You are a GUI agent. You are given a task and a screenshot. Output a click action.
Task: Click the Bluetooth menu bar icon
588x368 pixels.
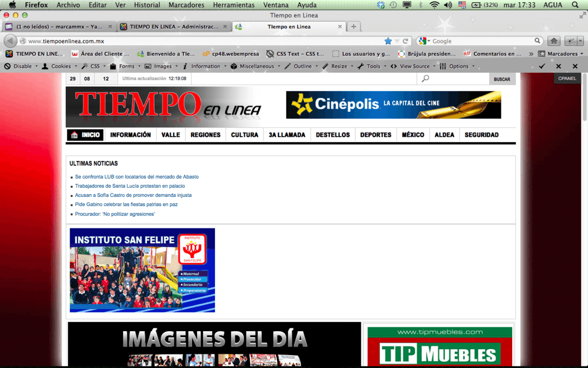[420, 5]
